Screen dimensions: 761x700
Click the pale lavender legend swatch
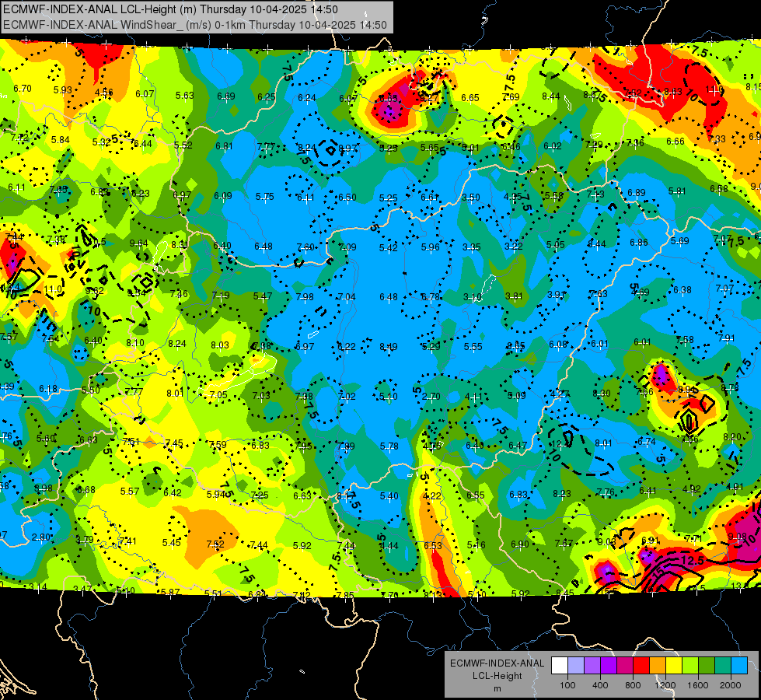[x=576, y=665]
